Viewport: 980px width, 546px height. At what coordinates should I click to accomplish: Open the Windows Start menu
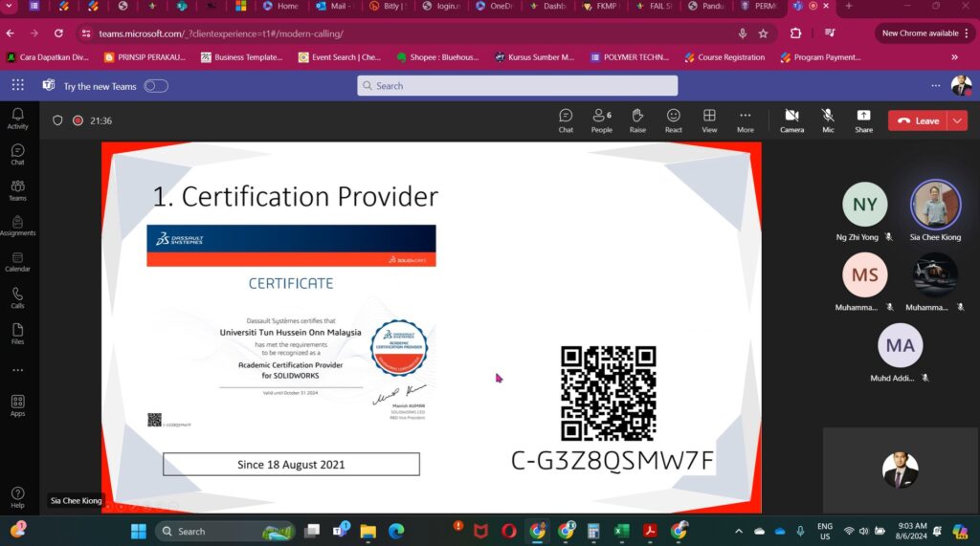[138, 531]
